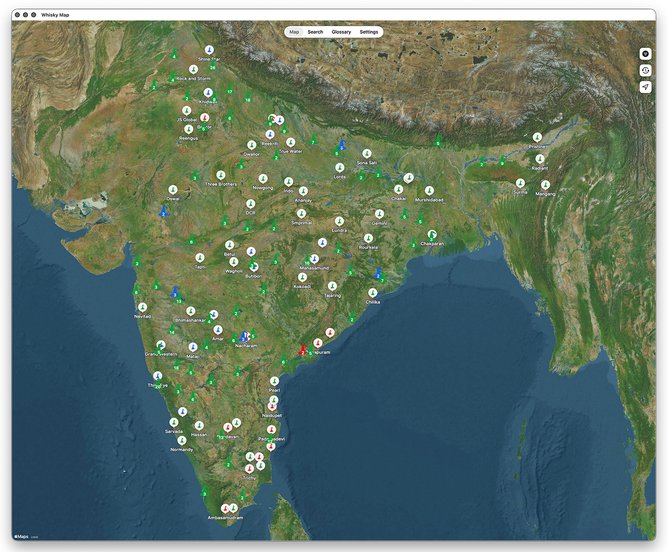Select the Rourkela distillery pin
668x552 pixels.
tap(369, 238)
